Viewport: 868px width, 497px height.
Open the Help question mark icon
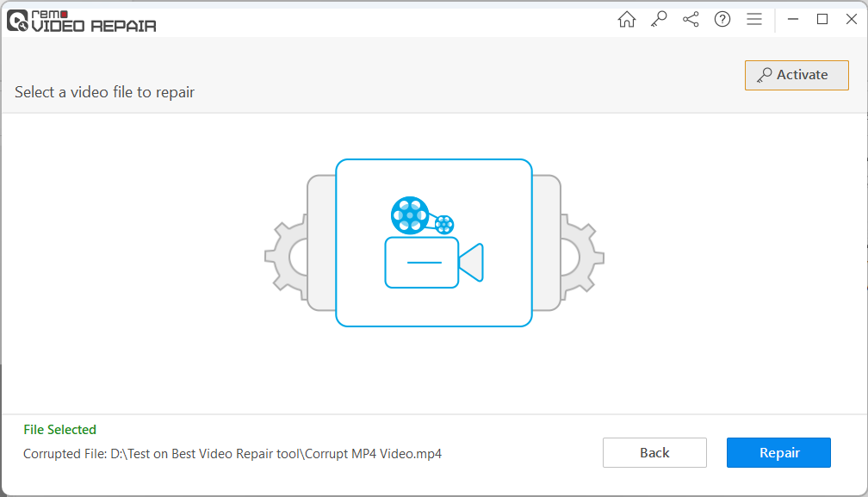pos(722,19)
